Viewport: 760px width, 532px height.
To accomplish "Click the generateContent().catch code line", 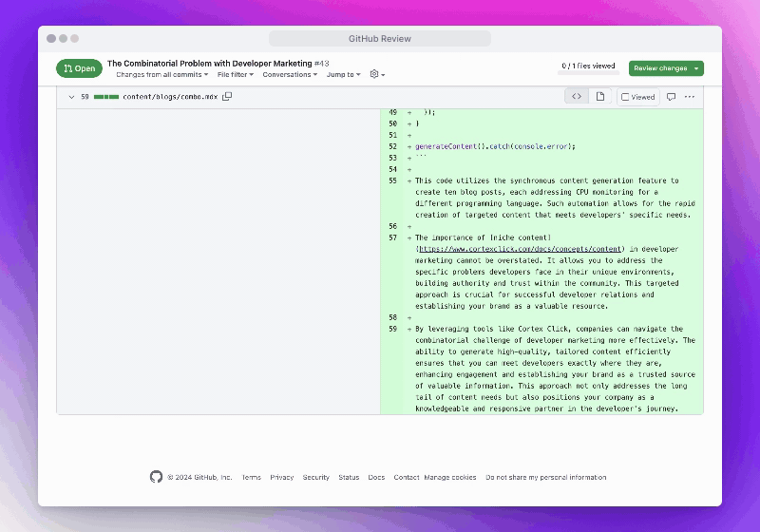I will [x=495, y=146].
